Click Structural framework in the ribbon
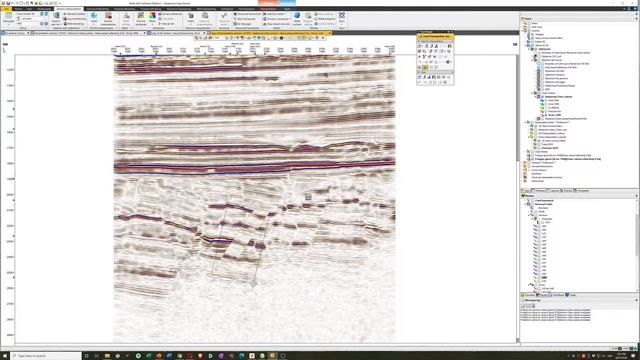The width and height of the screenshot is (640, 360). (x=247, y=14)
